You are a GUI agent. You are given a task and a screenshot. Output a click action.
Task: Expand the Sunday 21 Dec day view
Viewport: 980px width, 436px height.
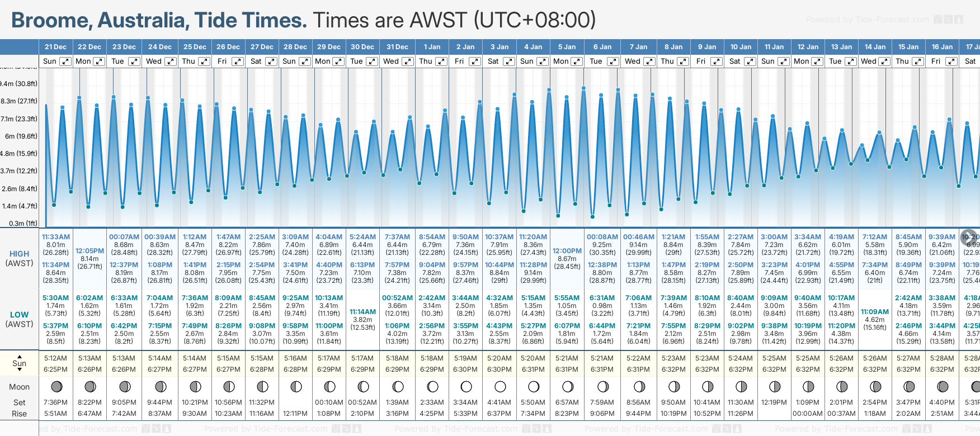(65, 61)
